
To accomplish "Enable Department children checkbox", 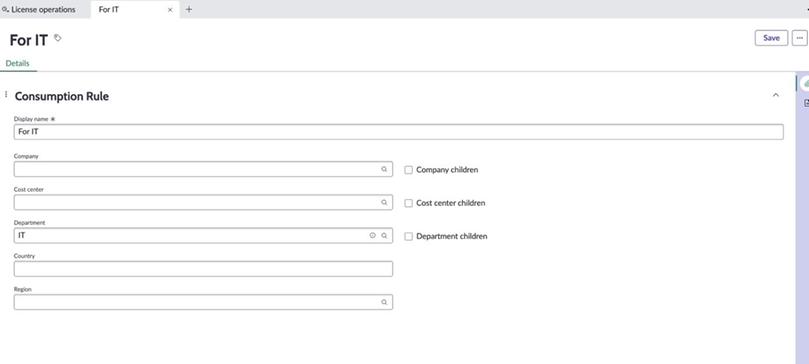I will coord(409,237).
